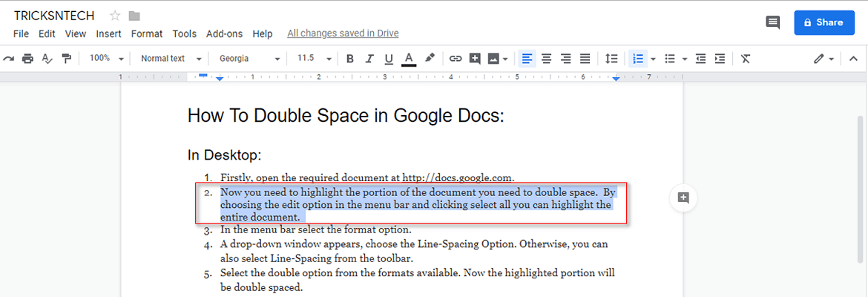Open the text color picker
868x297 pixels.
(409, 59)
